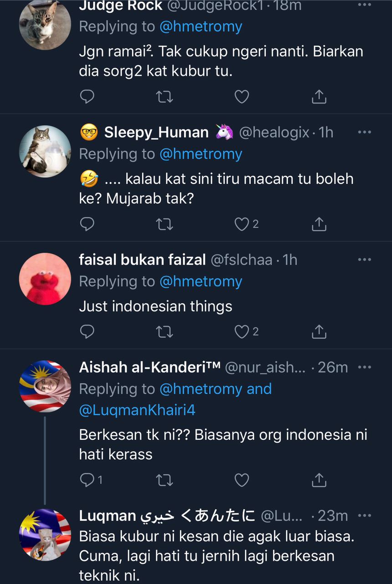Open the @LuqmanKhairi4 mention link
This screenshot has width=392, height=584.
coord(137,410)
